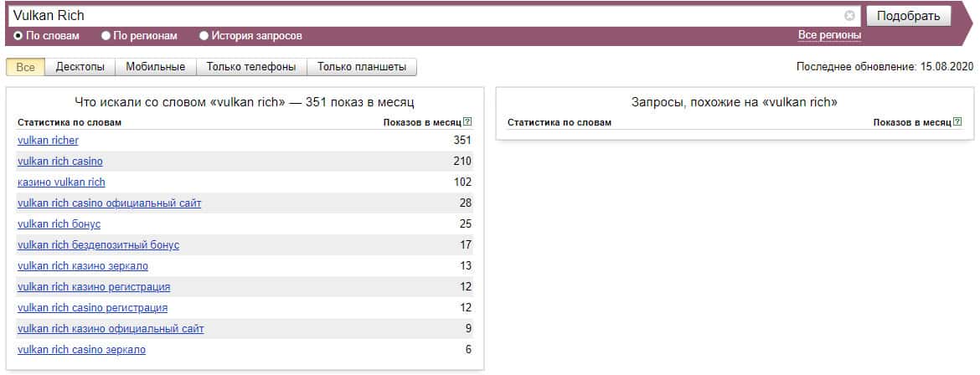Viewport: 980px width, 375px height.
Task: Open the 'vulkan richer' query link
Action: (48, 140)
